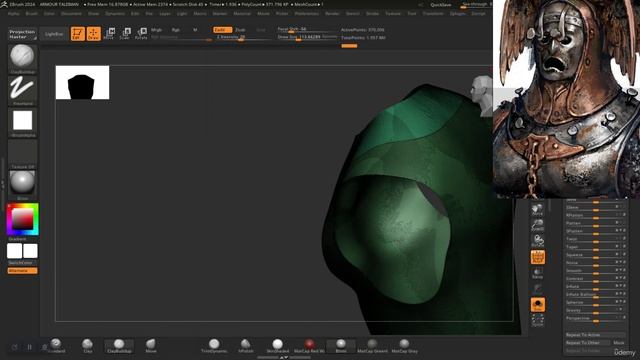
Task: Toggle PolyFrame line fill display
Action: point(538,257)
